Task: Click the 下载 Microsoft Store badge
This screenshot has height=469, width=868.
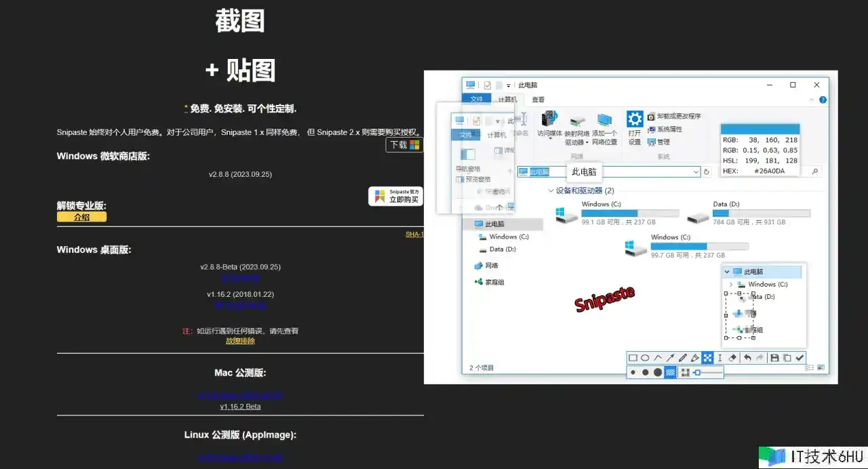Action: click(x=404, y=145)
